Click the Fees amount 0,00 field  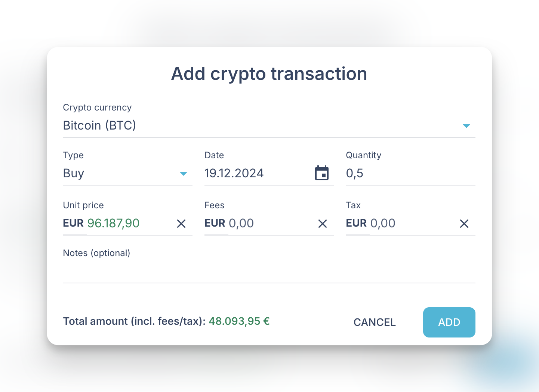241,223
